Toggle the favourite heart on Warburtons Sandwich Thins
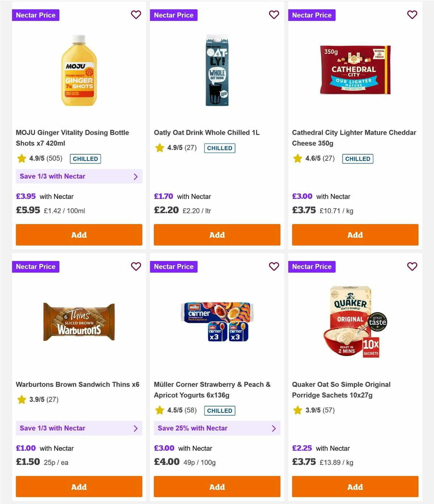Image resolution: width=434 pixels, height=504 pixels. (x=136, y=266)
